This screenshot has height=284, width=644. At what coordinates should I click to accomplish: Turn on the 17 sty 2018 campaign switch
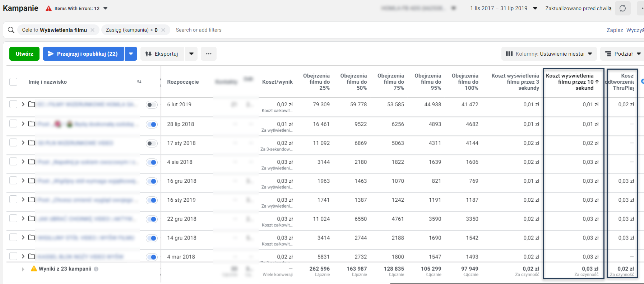(152, 144)
